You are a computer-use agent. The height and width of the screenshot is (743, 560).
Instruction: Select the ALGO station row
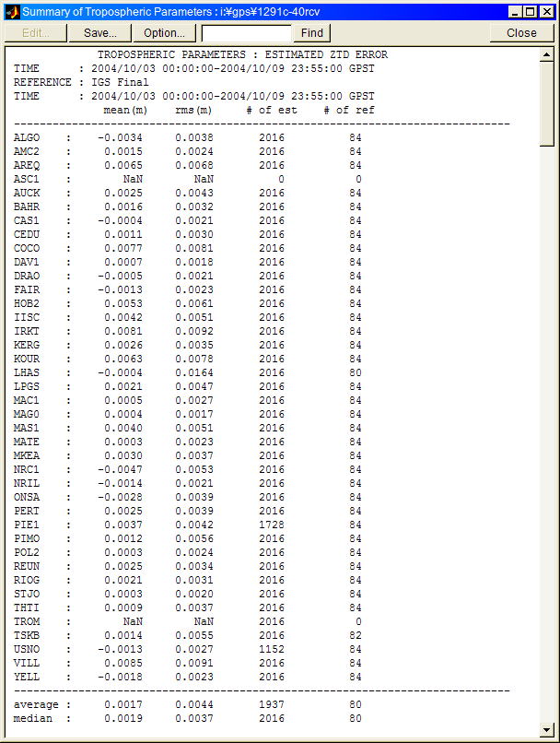[x=184, y=137]
